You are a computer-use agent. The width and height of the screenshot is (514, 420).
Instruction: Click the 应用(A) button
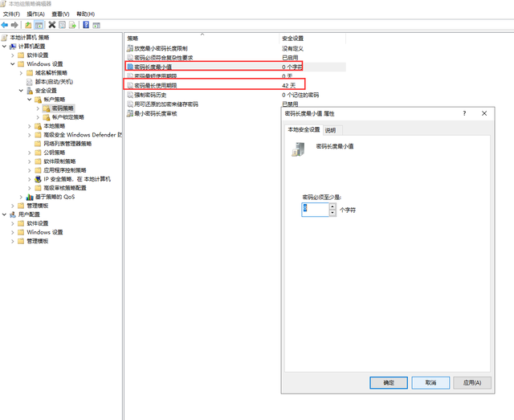click(472, 382)
